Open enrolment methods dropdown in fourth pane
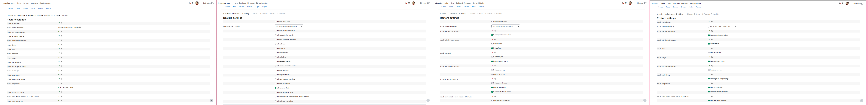 click(722, 26)
